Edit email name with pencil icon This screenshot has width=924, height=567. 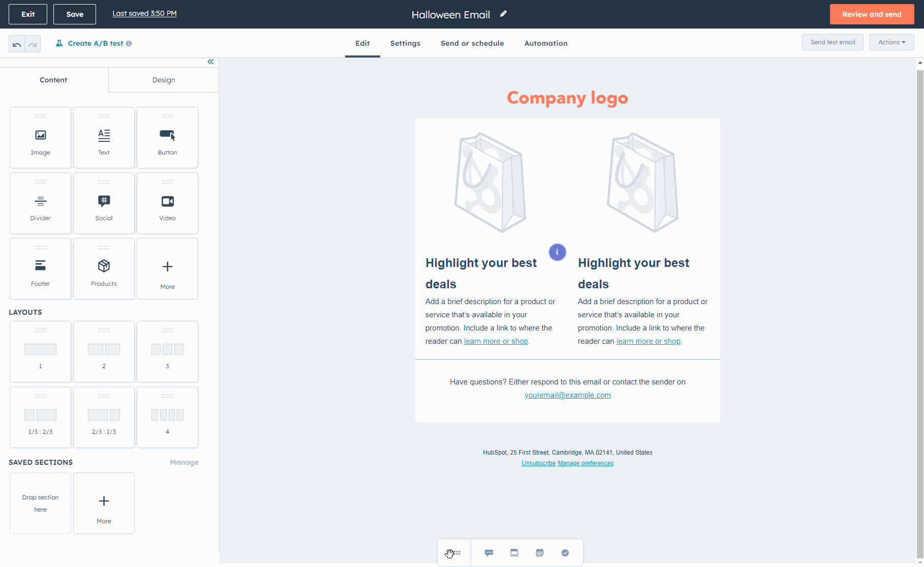pos(503,14)
